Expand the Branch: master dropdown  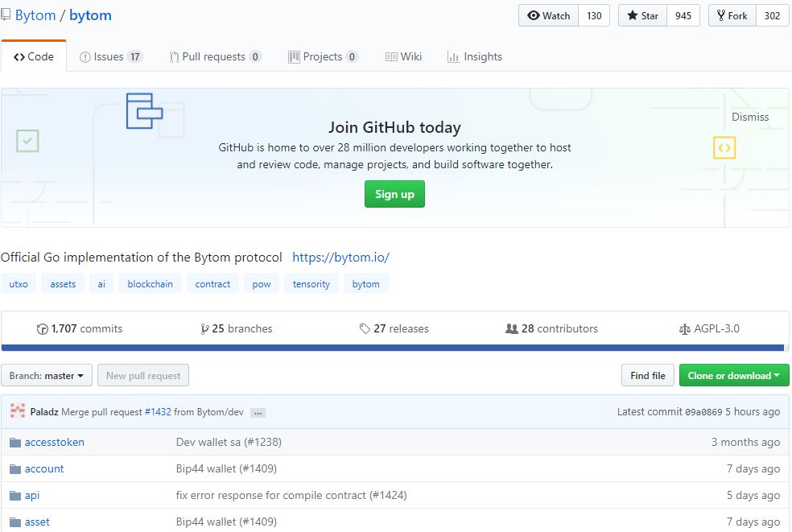click(47, 376)
